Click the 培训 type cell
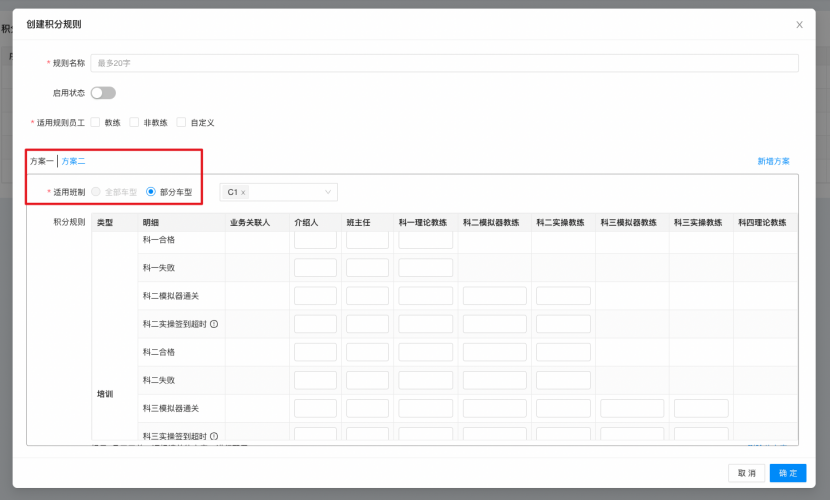Screen dimensions: 831x501 click(x=105, y=394)
